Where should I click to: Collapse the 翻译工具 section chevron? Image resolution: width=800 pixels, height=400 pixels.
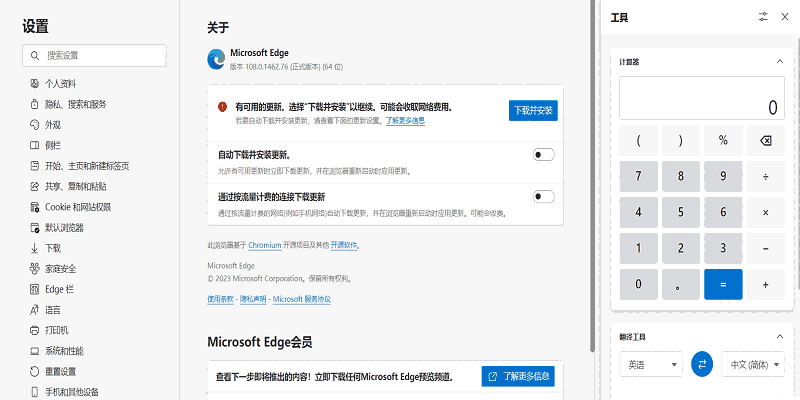tap(780, 337)
